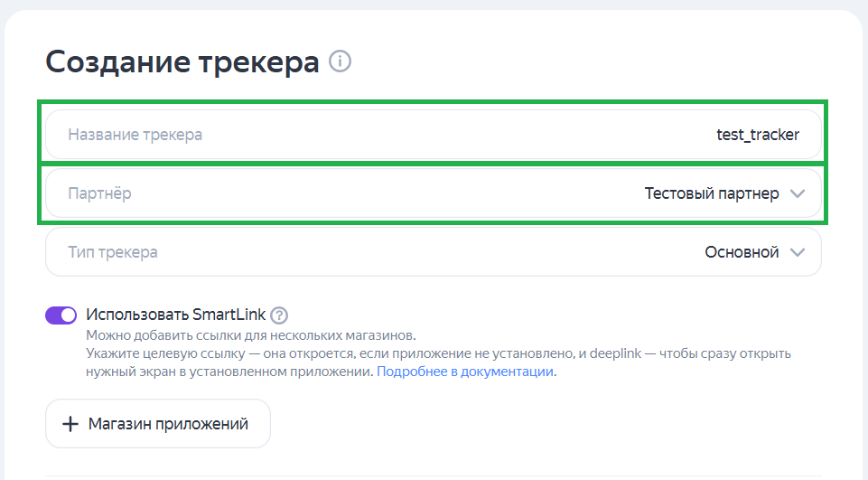This screenshot has width=868, height=480.
Task: Focus the Название трекера input field
Action: [434, 135]
